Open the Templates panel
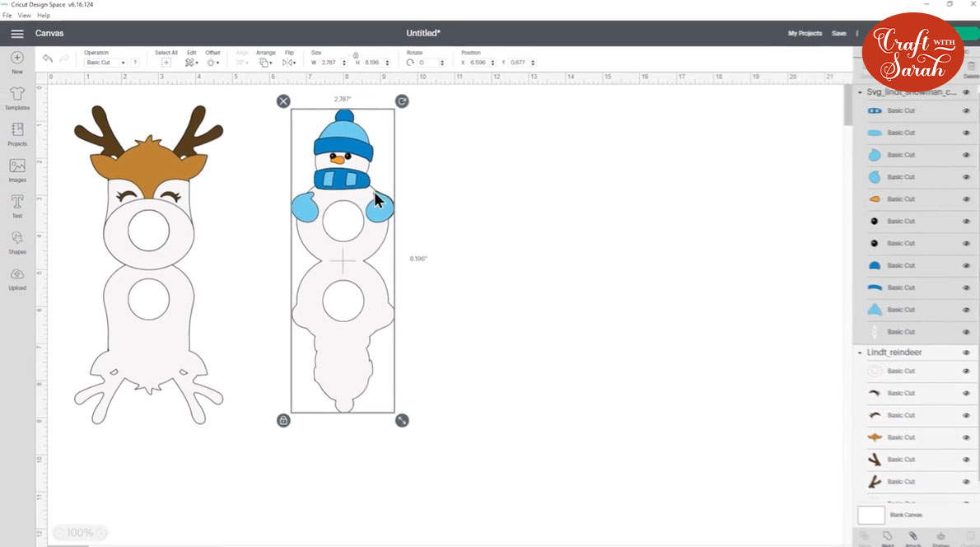Screen dimensions: 980x547 [16, 98]
